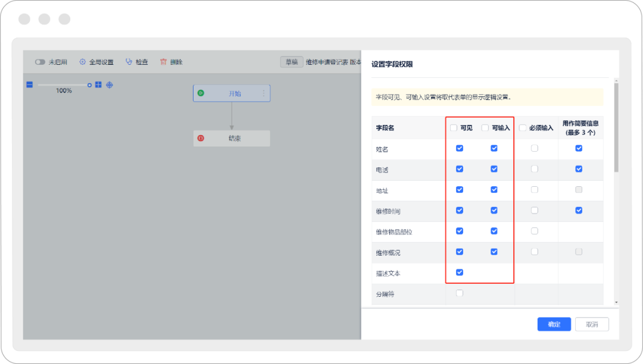Screen dimensions: 643x364
Task: Click the center canvas target icon
Action: coord(110,85)
